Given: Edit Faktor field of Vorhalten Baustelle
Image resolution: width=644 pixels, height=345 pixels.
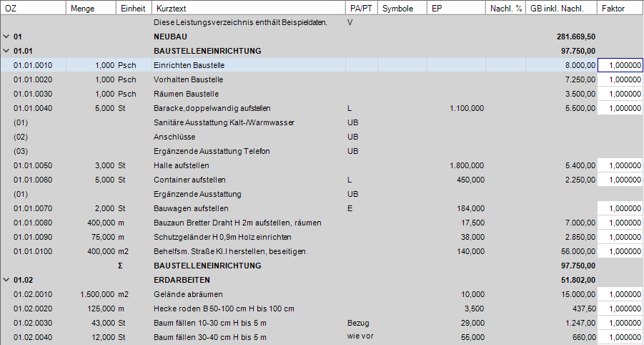Looking at the screenshot, I should click(620, 79).
